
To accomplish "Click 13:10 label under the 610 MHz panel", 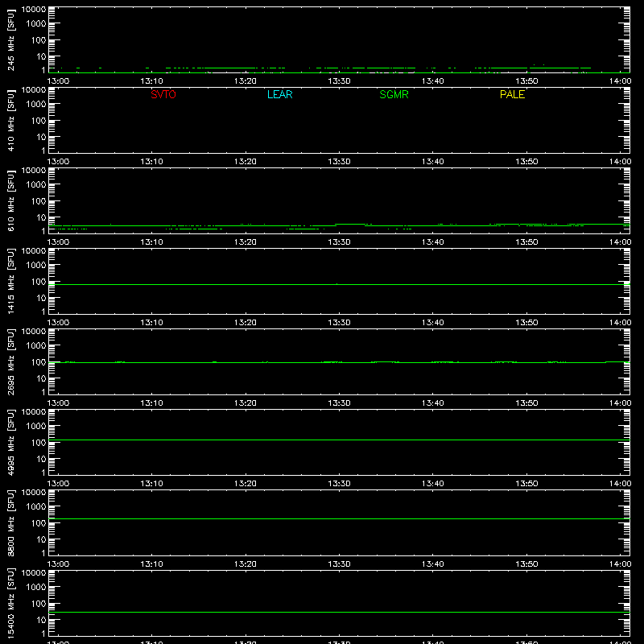I will click(152, 242).
